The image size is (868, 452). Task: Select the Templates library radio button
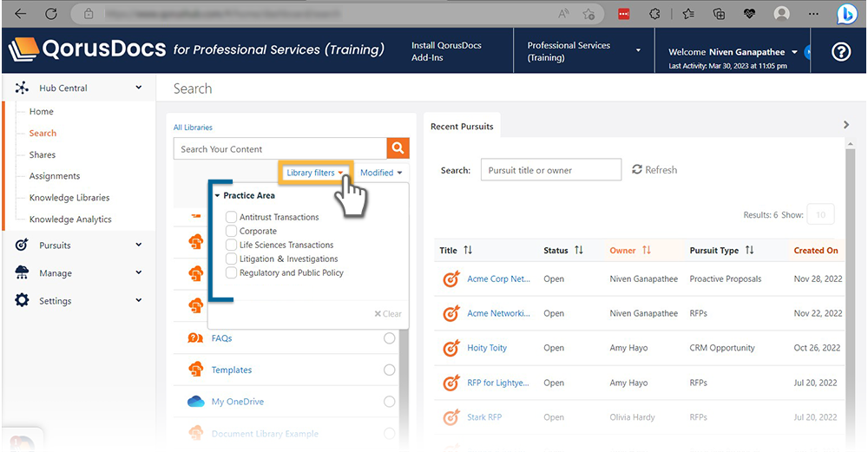[390, 370]
